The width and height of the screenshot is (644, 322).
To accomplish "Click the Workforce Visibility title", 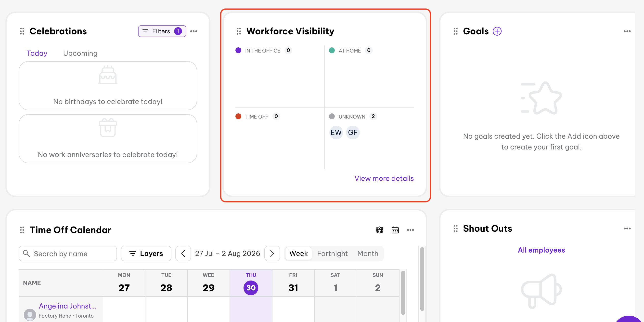I will [x=290, y=31].
